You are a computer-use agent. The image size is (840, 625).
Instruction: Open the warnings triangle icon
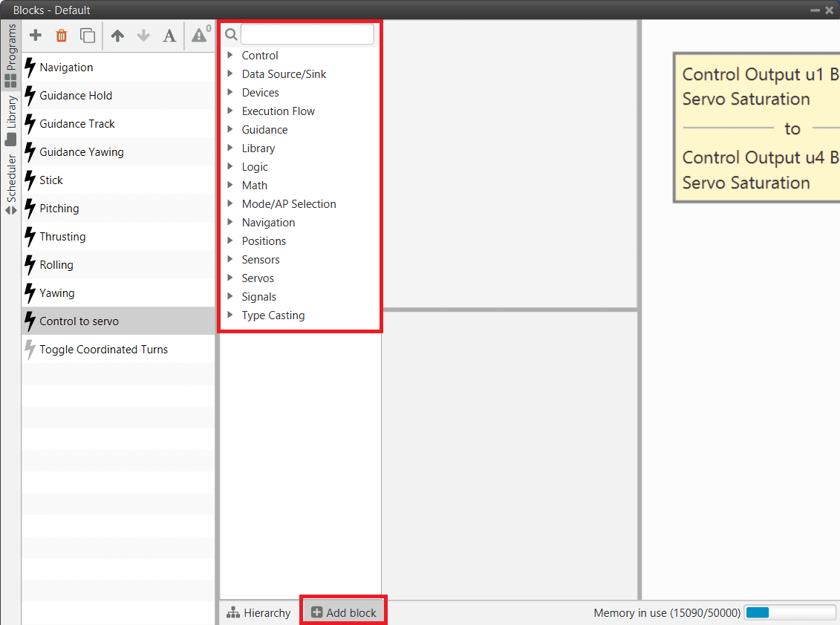click(x=200, y=35)
